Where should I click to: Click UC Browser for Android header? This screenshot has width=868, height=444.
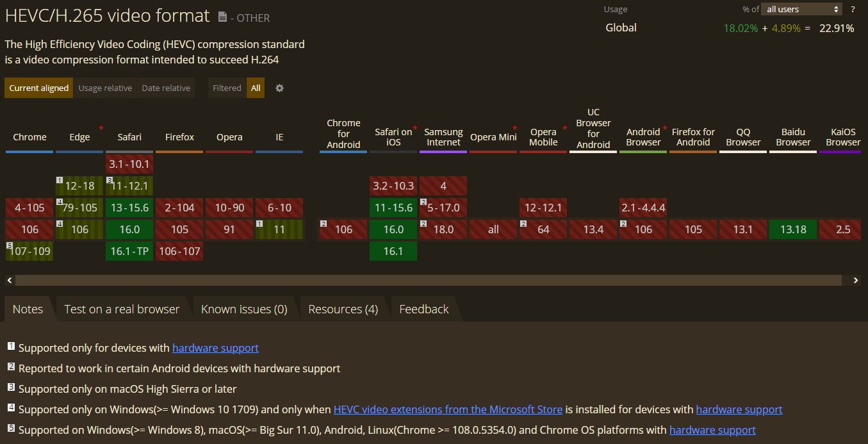(593, 128)
